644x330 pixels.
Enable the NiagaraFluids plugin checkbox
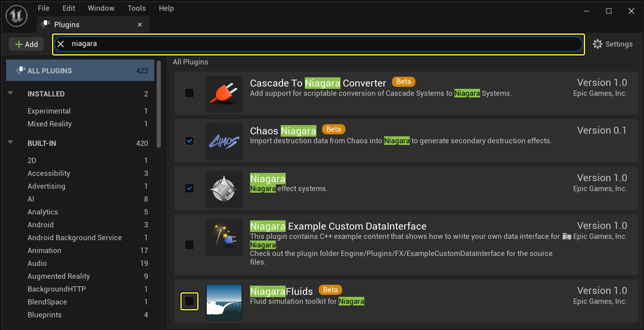[x=189, y=301]
